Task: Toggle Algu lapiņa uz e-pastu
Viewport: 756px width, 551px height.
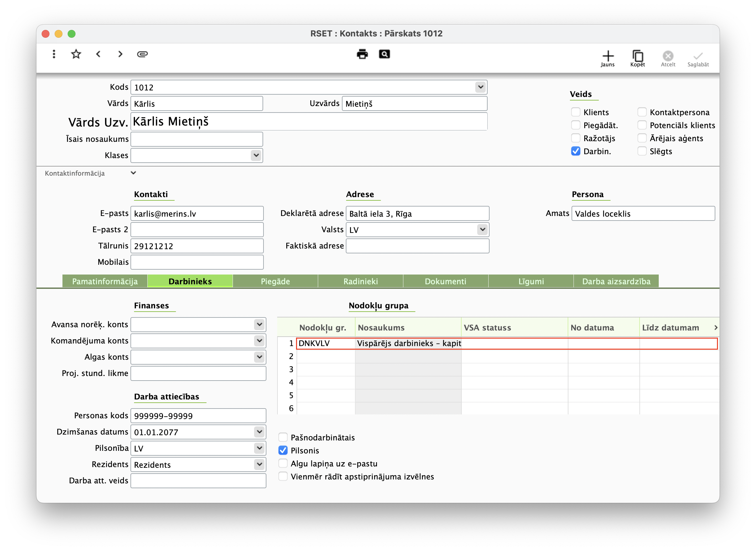Action: pos(283,463)
